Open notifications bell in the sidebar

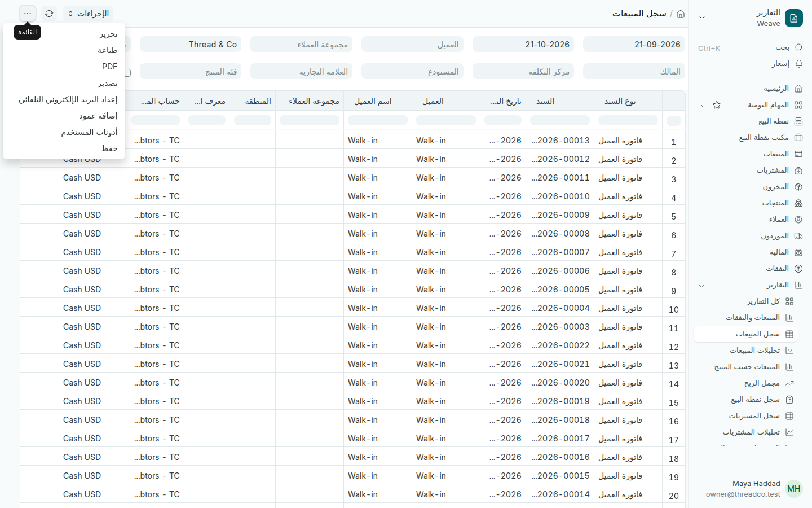coord(798,64)
